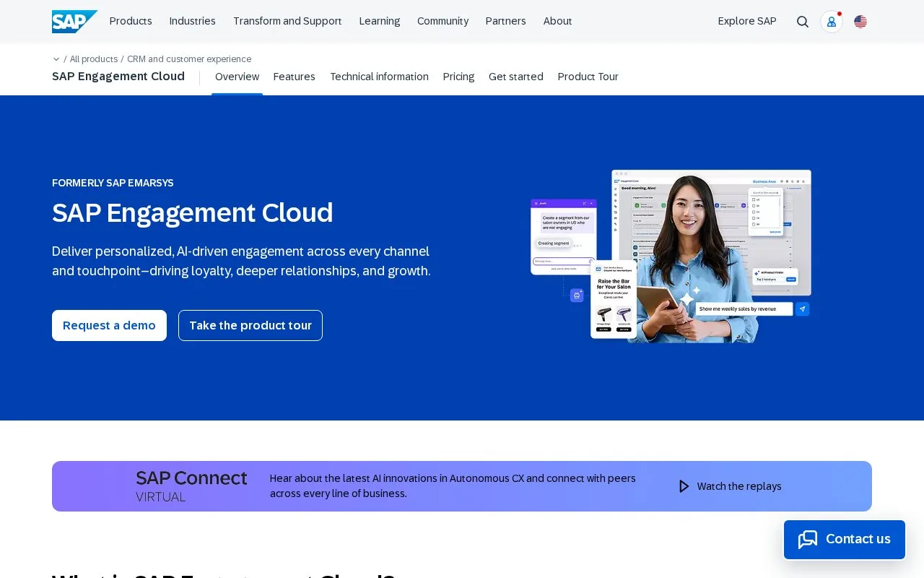Screen dimensions: 924x578
Task: Switch to the Features tab
Action: pos(295,77)
